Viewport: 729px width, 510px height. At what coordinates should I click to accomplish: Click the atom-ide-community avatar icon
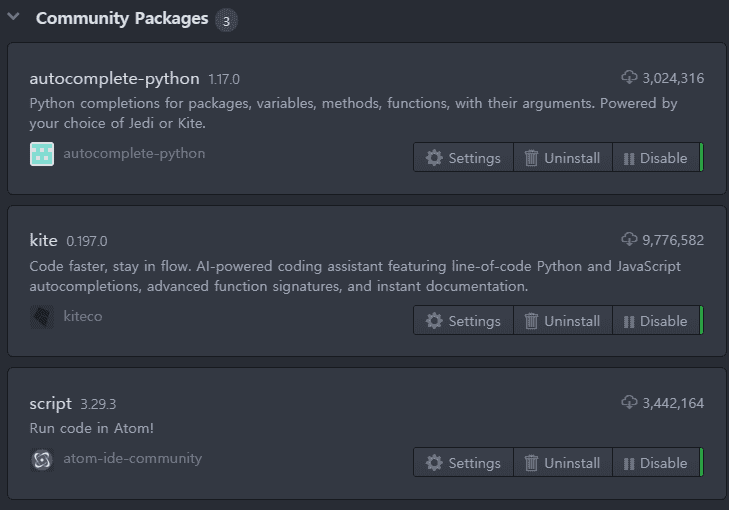pyautogui.click(x=42, y=459)
